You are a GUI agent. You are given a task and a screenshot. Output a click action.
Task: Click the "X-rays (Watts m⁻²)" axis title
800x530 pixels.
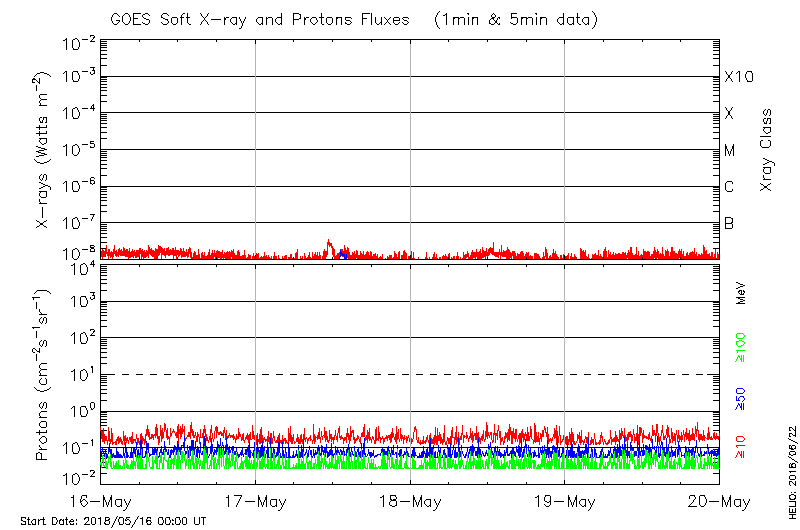pyautogui.click(x=45, y=150)
